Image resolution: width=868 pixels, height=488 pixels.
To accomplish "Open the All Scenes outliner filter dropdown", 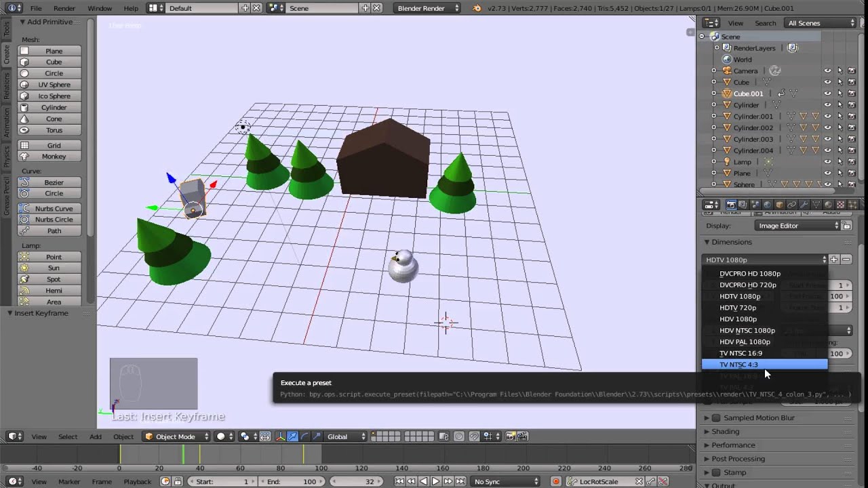I will [x=821, y=23].
